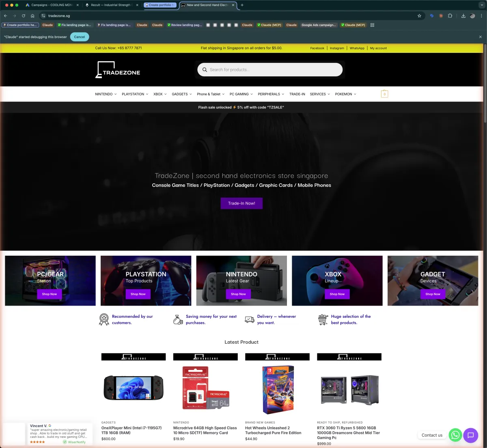The height and width of the screenshot is (448, 487).
Task: Open the WhatsApp chat bubble
Action: [x=455, y=435]
